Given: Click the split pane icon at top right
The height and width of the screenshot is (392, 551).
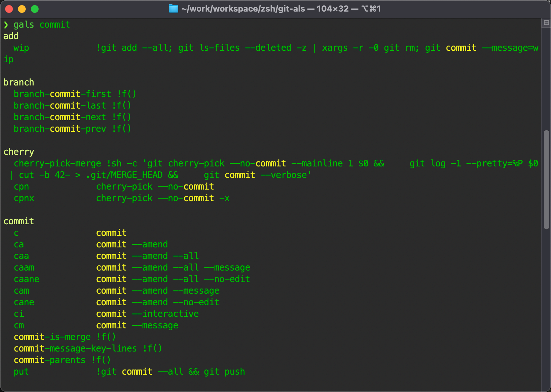Looking at the screenshot, I should point(546,23).
